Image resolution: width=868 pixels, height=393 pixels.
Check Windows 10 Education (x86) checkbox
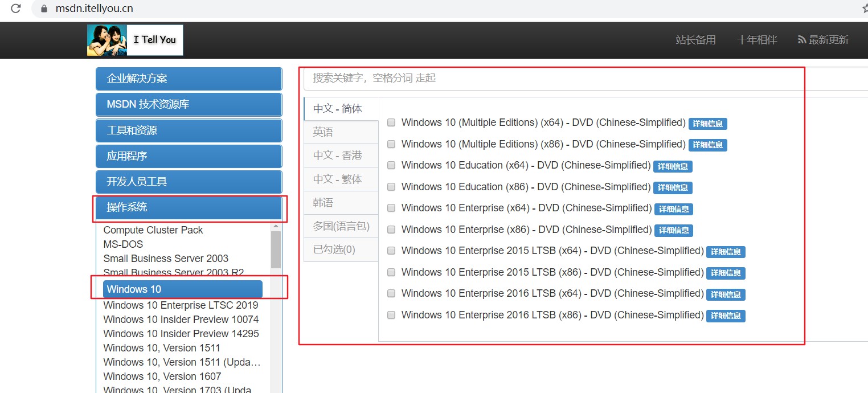point(391,187)
